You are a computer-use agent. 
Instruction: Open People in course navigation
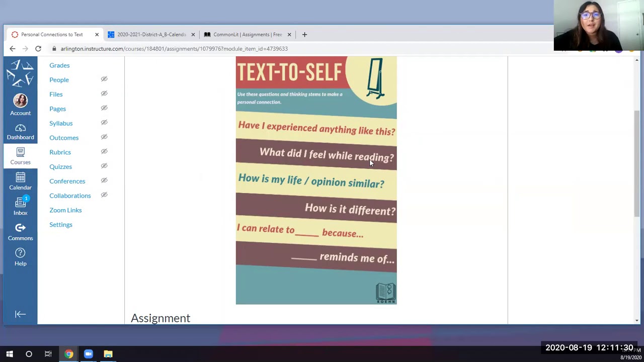coord(59,80)
